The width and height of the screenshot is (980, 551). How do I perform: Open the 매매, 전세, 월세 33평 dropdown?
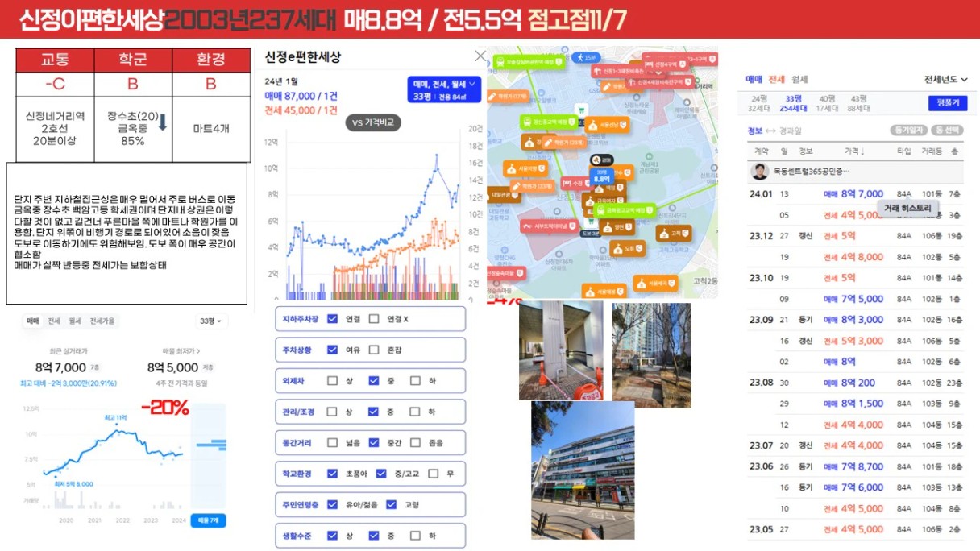pos(444,90)
